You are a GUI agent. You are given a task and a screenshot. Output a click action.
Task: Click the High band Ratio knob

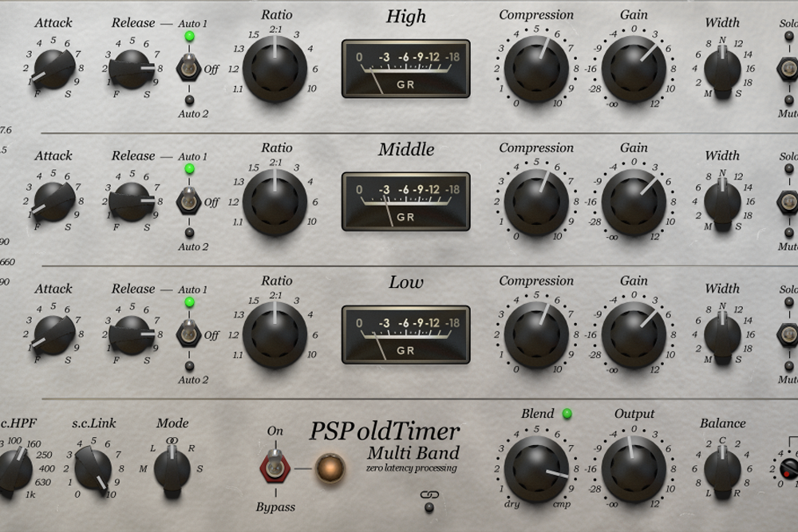(x=275, y=69)
